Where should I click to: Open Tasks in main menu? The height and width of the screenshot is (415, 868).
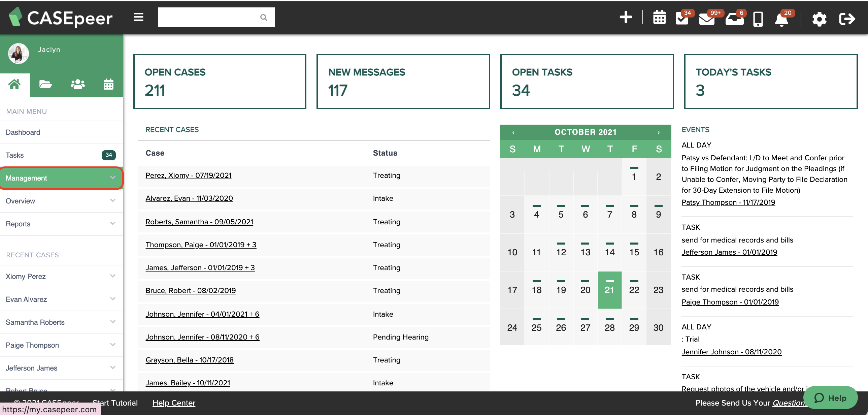61,155
